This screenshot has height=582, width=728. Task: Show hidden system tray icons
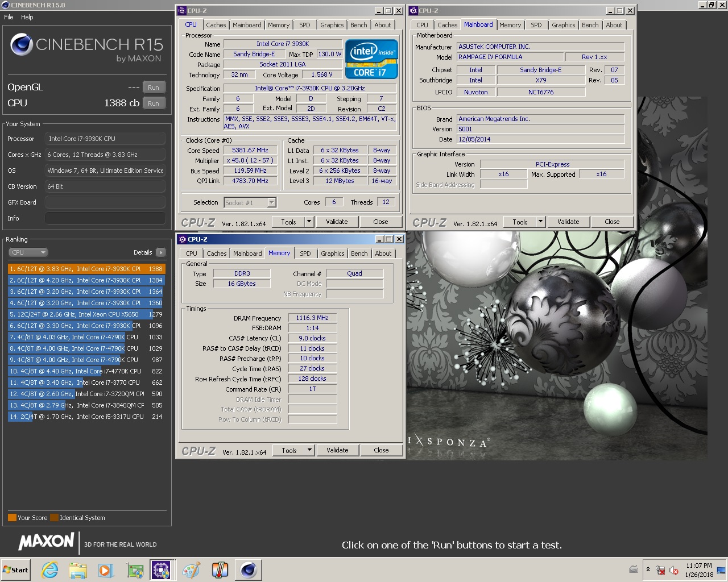point(648,569)
